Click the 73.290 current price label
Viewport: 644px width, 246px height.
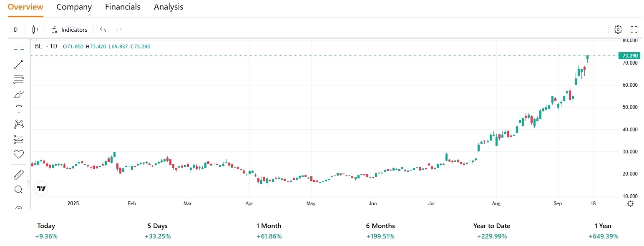click(629, 55)
